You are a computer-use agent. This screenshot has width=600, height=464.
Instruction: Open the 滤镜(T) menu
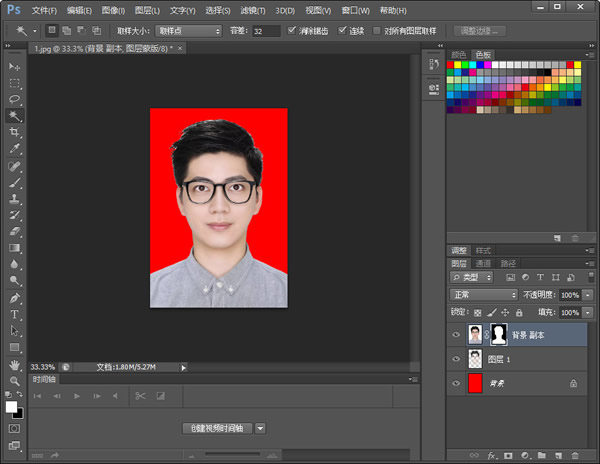pyautogui.click(x=253, y=10)
